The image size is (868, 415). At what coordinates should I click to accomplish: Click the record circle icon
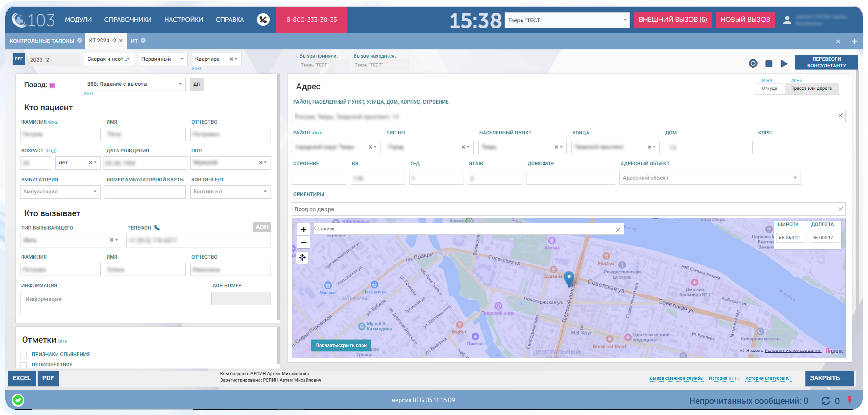click(753, 63)
